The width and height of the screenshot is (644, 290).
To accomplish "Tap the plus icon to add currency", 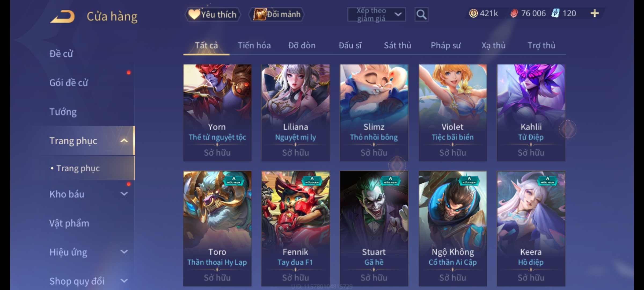I will point(595,13).
